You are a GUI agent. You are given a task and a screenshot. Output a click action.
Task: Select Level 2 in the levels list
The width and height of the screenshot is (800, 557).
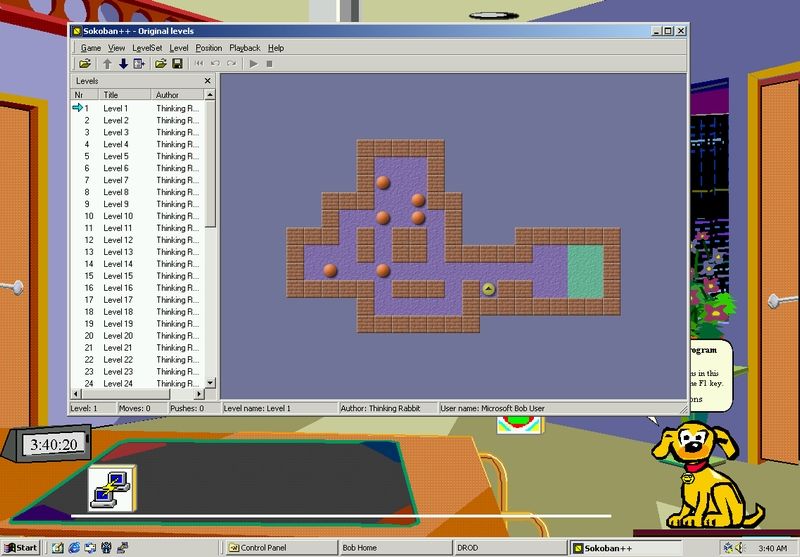pos(138,120)
